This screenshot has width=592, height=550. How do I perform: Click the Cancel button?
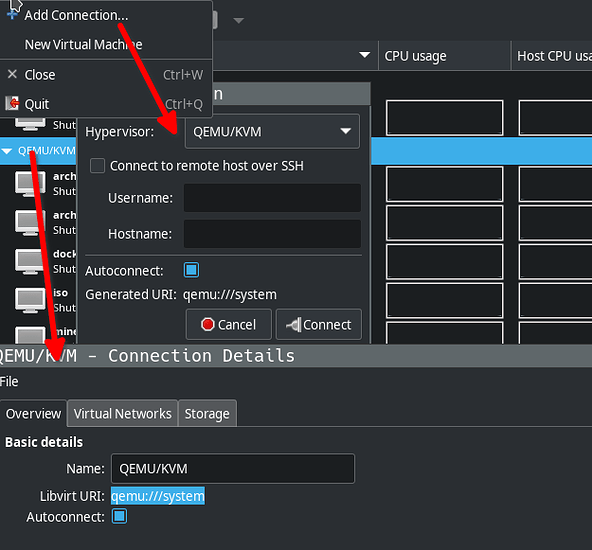(x=228, y=325)
